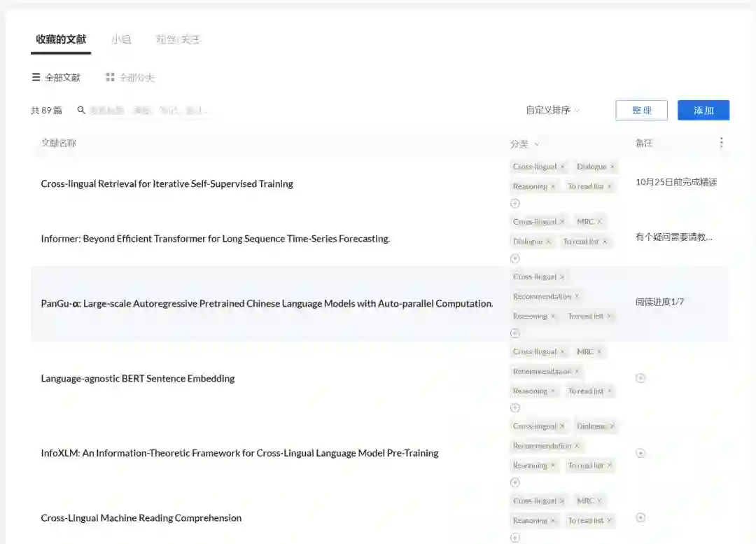Remove MRC tag from Language-agnostic BERT paper
756x544 pixels.
600,352
